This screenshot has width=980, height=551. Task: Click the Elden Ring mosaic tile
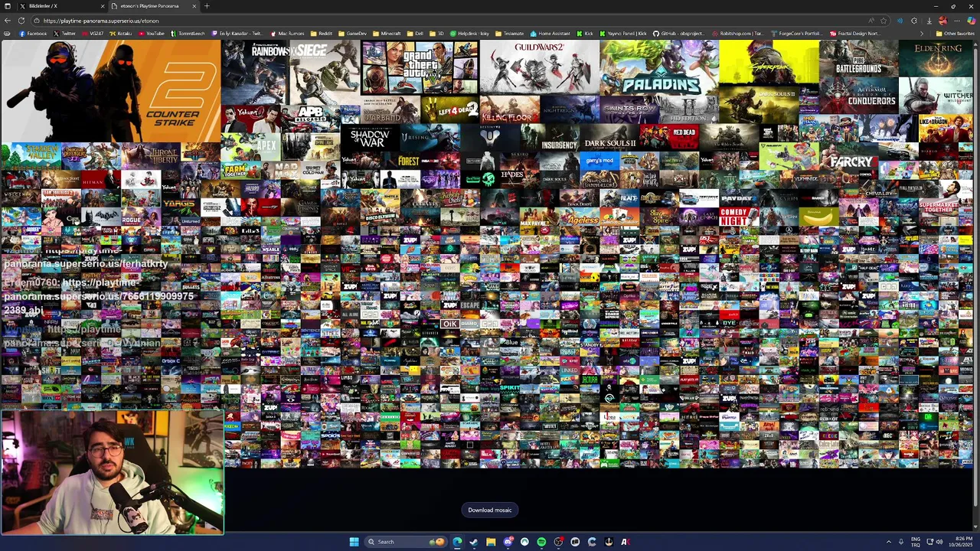click(x=936, y=59)
